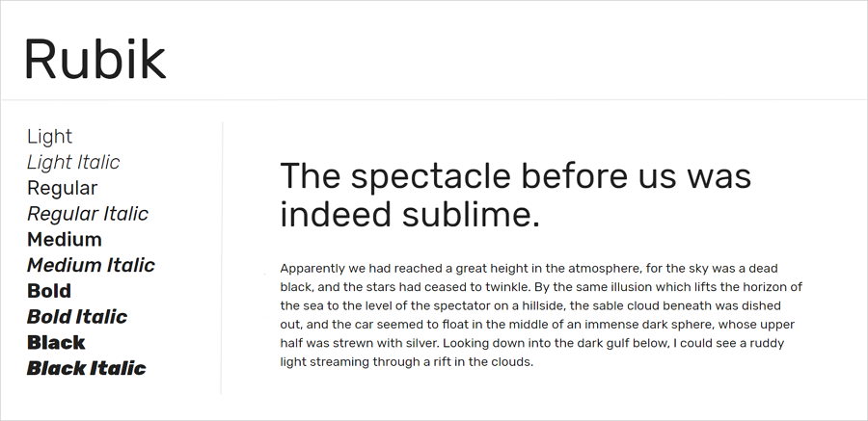Pick the Bold font weight

(x=49, y=291)
